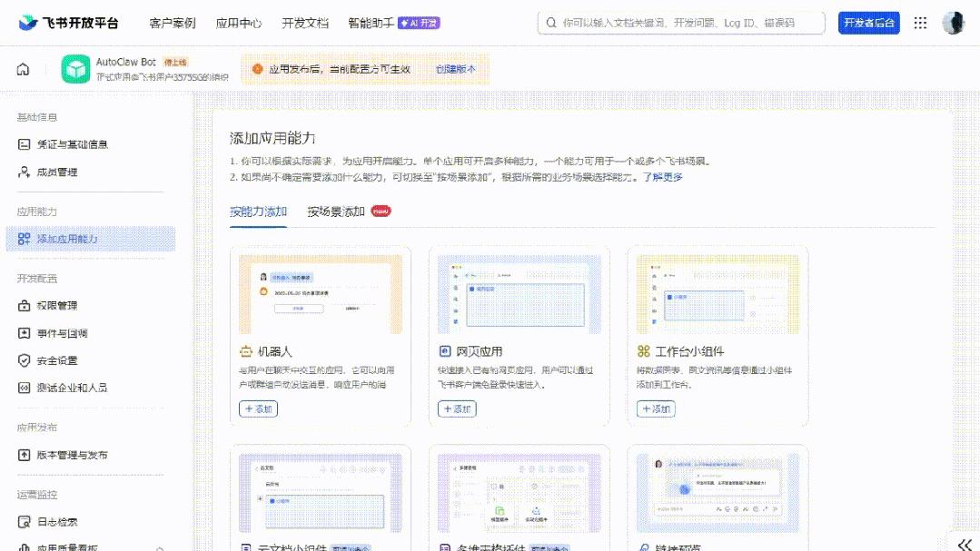Open 开发文档 in the top navigation
Viewport: 980px width, 551px height.
tap(305, 23)
